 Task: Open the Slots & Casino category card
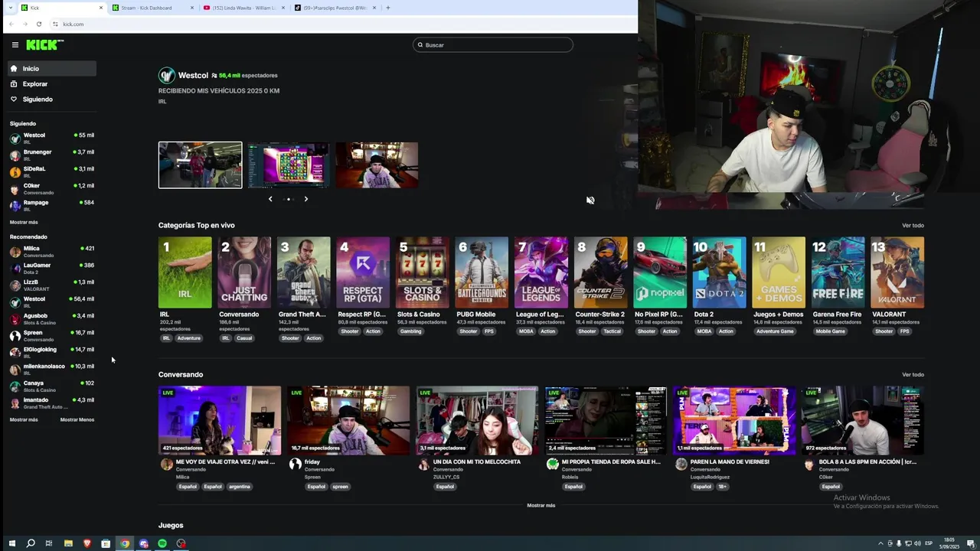tap(423, 272)
